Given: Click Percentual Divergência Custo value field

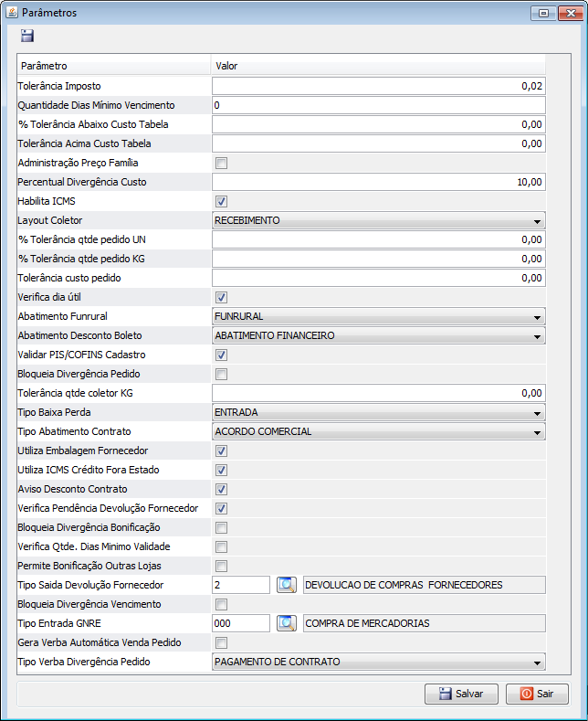Looking at the screenshot, I should point(379,182).
